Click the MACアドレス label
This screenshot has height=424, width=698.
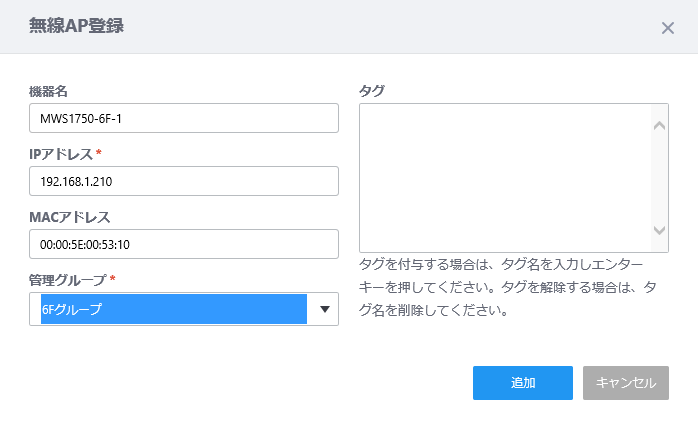coord(69,217)
